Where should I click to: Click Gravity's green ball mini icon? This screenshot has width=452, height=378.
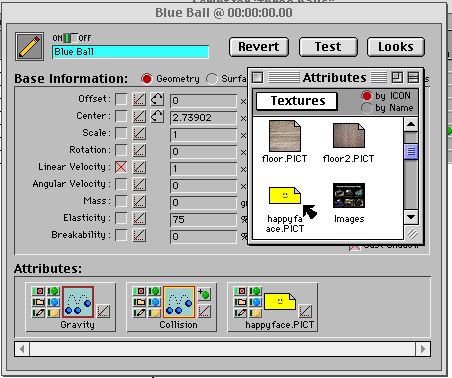(x=53, y=291)
